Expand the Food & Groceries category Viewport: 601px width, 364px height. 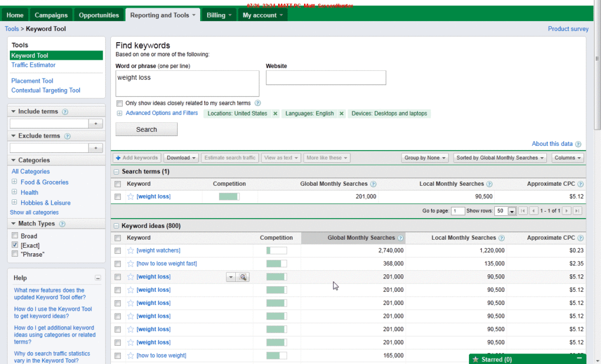click(14, 182)
